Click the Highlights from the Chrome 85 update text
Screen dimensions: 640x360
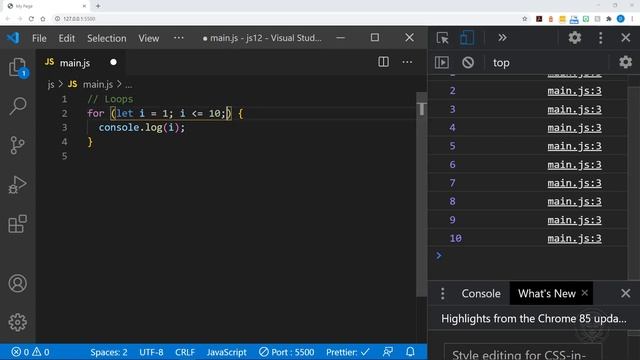(x=533, y=319)
